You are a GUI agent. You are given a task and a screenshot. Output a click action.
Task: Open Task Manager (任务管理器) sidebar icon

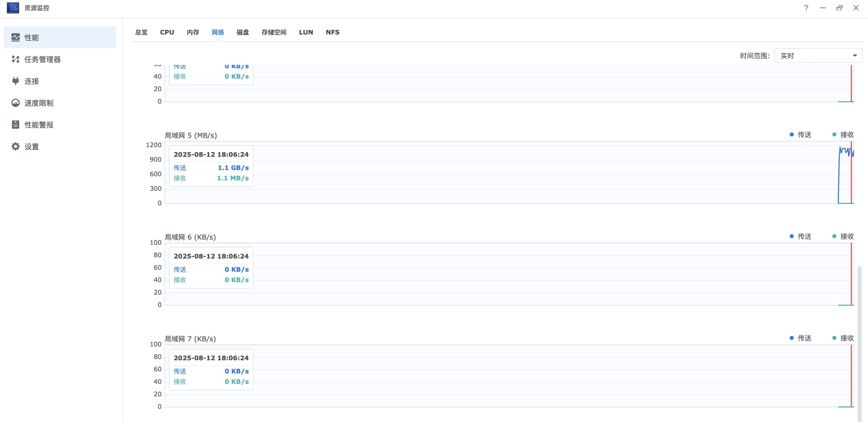16,59
